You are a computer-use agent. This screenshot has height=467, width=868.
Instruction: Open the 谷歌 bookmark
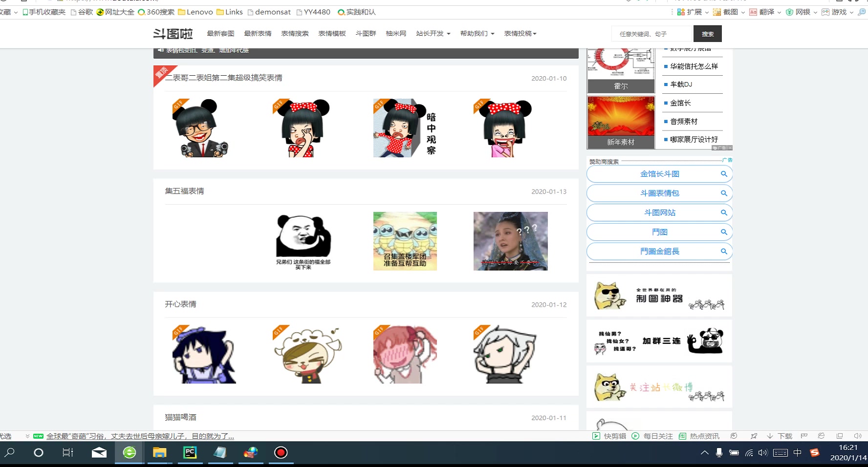click(x=82, y=12)
